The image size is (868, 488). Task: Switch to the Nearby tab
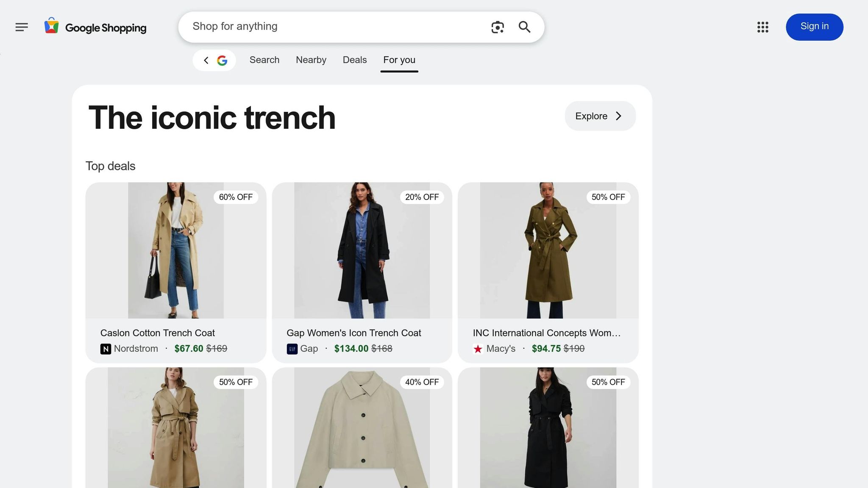tap(311, 60)
